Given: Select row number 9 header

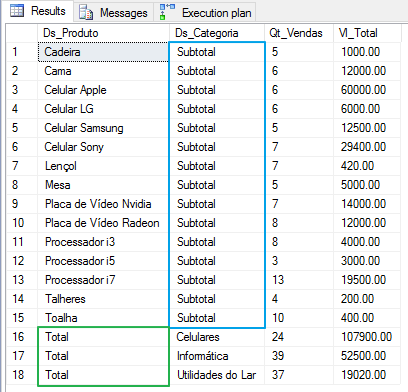Looking at the screenshot, I should 22,204.
